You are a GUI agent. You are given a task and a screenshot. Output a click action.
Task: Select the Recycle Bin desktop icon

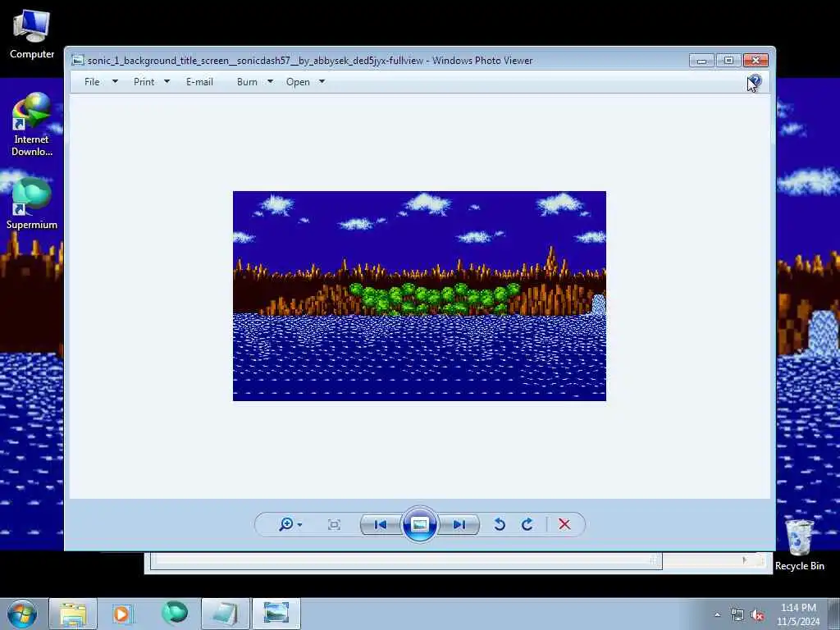799,546
